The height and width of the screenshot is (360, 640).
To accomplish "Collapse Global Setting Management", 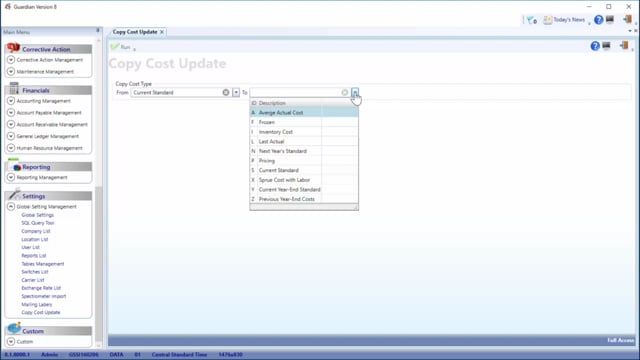I will [x=11, y=207].
